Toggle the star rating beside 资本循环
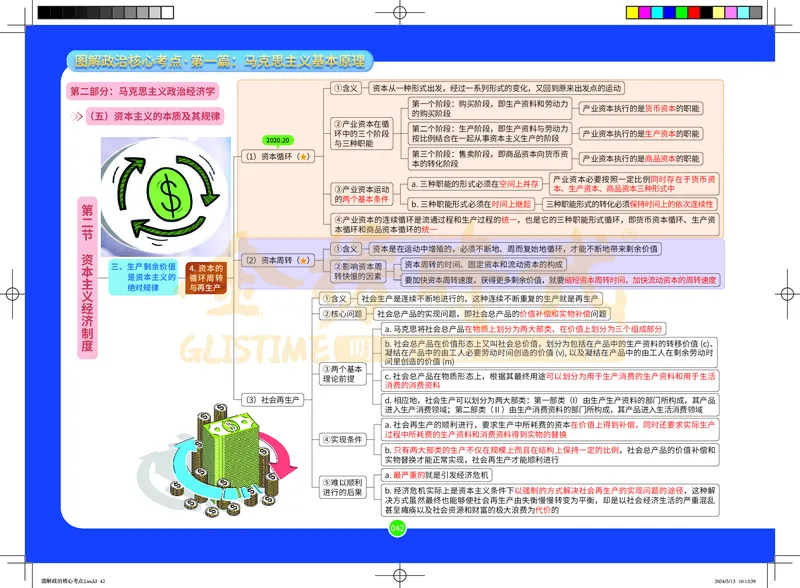The height and width of the screenshot is (588, 800). [x=303, y=156]
